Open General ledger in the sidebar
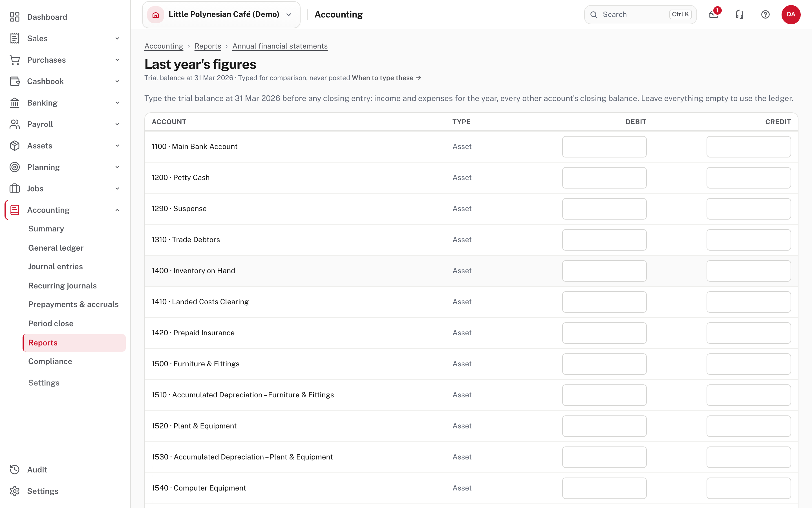Image resolution: width=812 pixels, height=508 pixels. [x=56, y=248]
